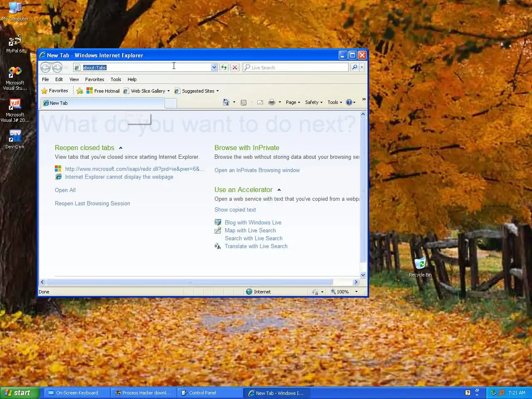Screen dimensions: 532x399
Task: Select the New Tab tab
Action: [x=102, y=103]
